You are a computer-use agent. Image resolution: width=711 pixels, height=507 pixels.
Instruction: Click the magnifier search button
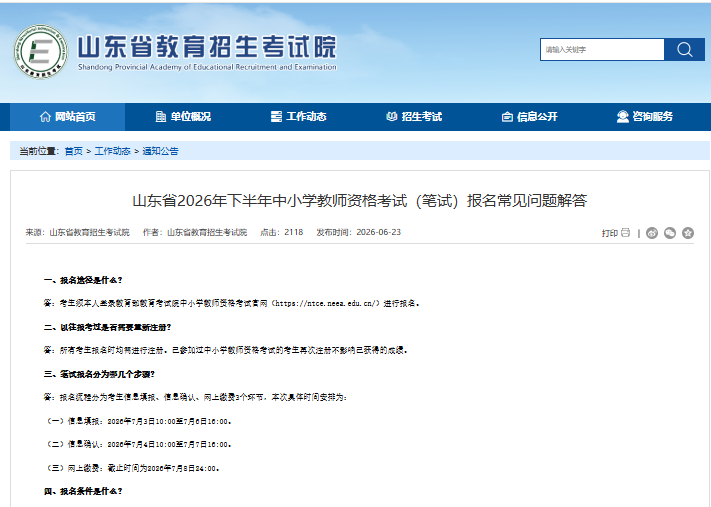pos(684,49)
